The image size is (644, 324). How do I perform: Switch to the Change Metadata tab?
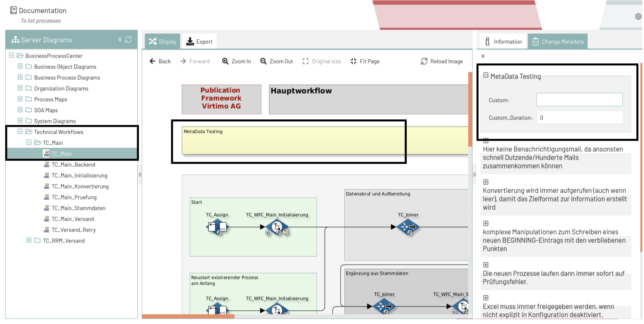pyautogui.click(x=557, y=41)
